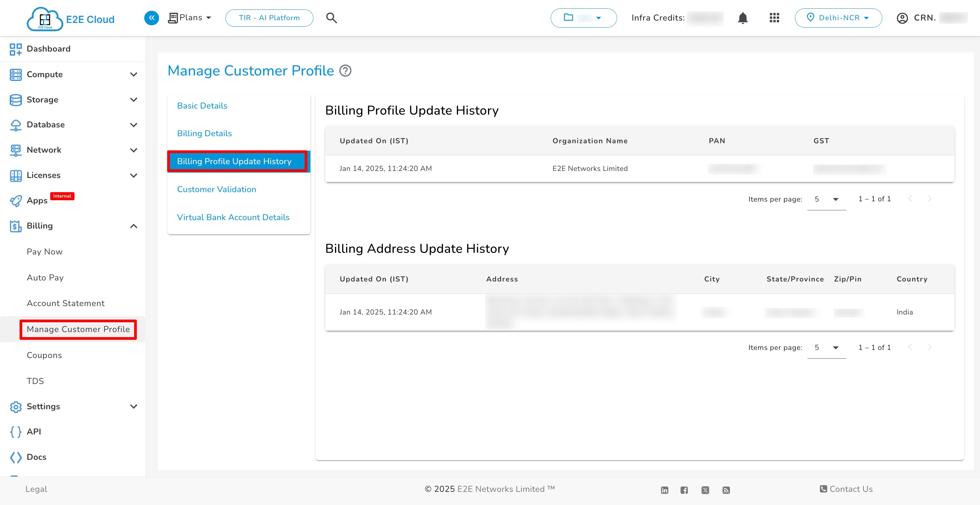Open the X (Twitter) footer icon

coord(705,490)
